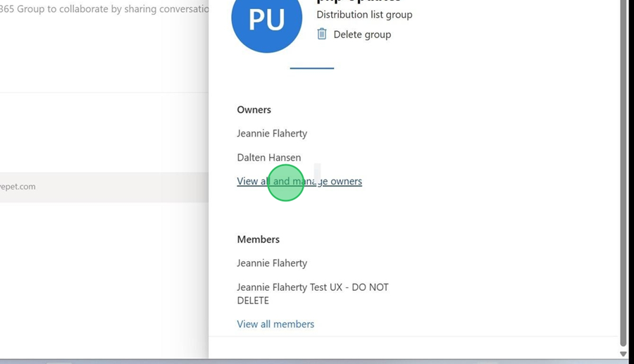Viewport: 634px width, 364px height.
Task: Click the Distribution list group subtitle
Action: [x=364, y=14]
